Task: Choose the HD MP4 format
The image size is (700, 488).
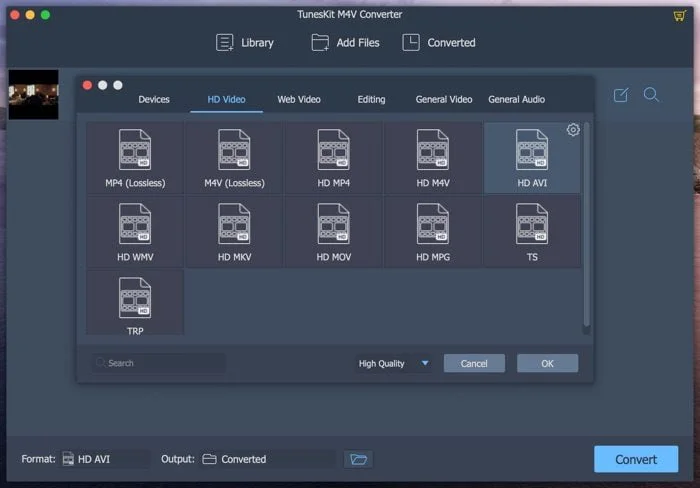Action: coord(333,158)
